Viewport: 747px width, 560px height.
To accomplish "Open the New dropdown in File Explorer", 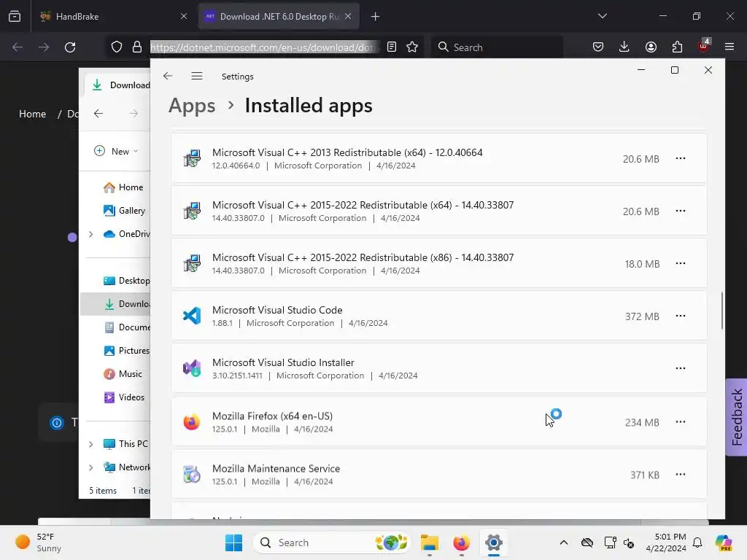I will click(116, 151).
